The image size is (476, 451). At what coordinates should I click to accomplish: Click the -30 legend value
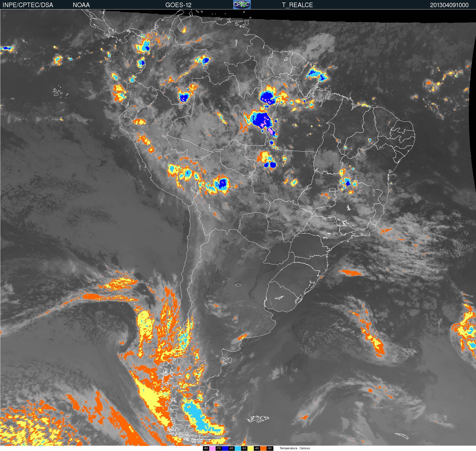coord(269,448)
